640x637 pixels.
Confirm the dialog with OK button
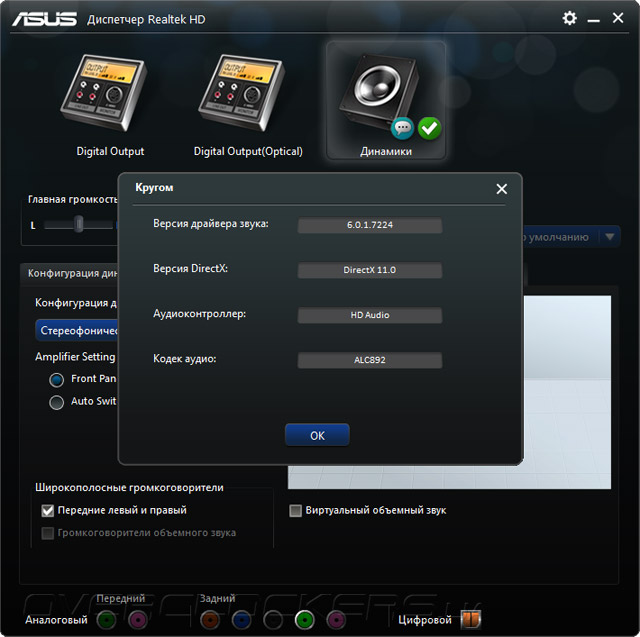[317, 435]
